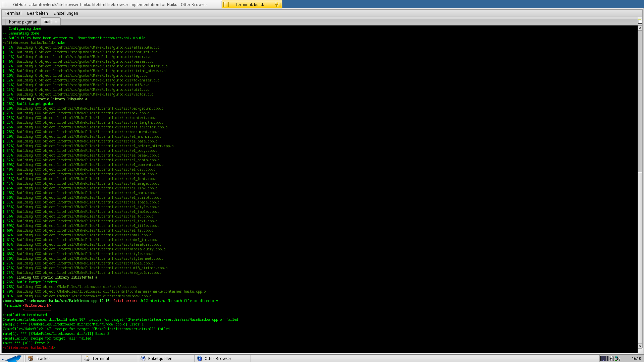Viewport: 644px width, 362px height.
Task: Click the Terminal window zoom button
Action: 277,4
